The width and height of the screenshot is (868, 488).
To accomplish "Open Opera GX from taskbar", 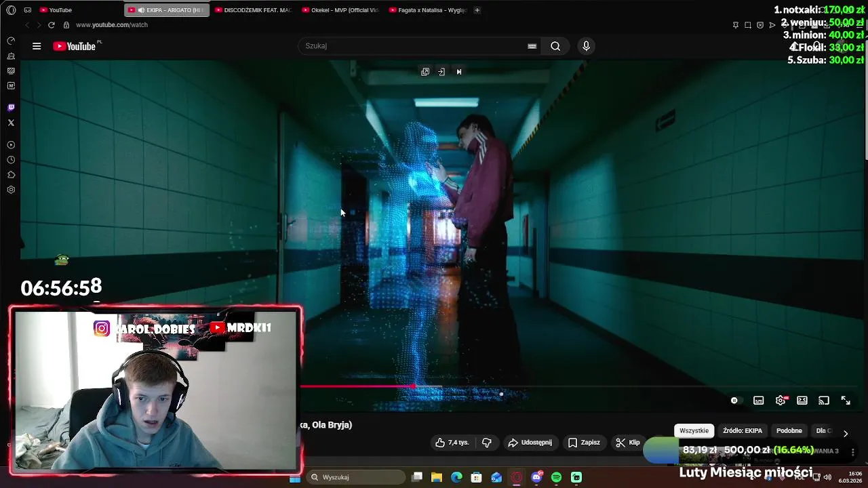I will 517,478.
